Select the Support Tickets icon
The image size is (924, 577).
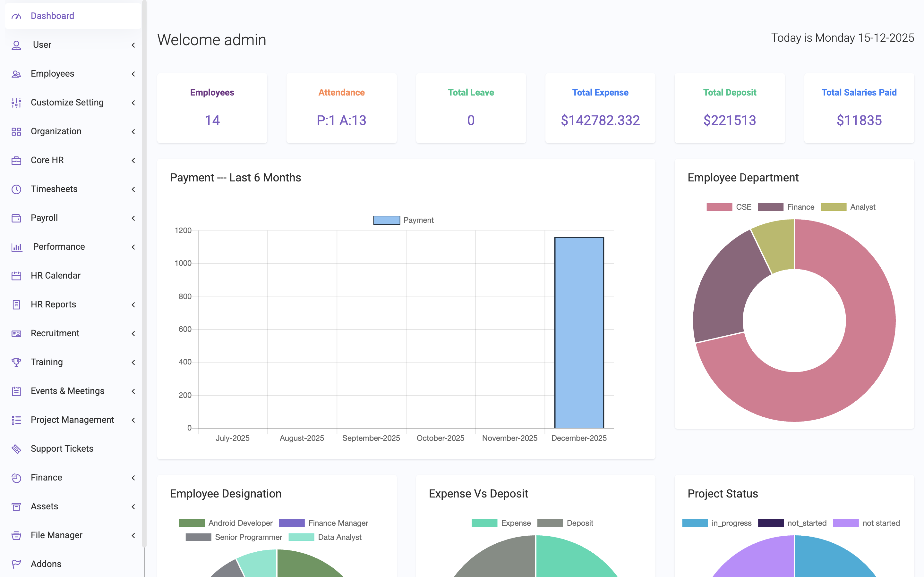pyautogui.click(x=16, y=448)
